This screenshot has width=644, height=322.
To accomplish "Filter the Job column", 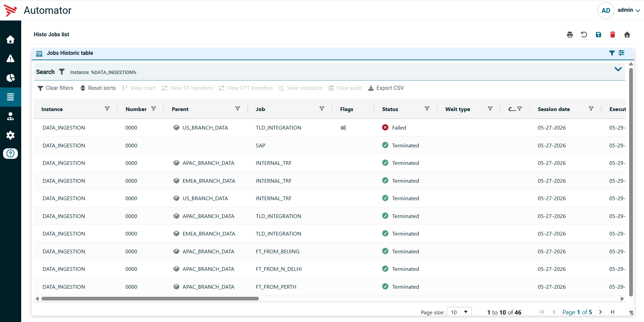I will click(x=322, y=109).
